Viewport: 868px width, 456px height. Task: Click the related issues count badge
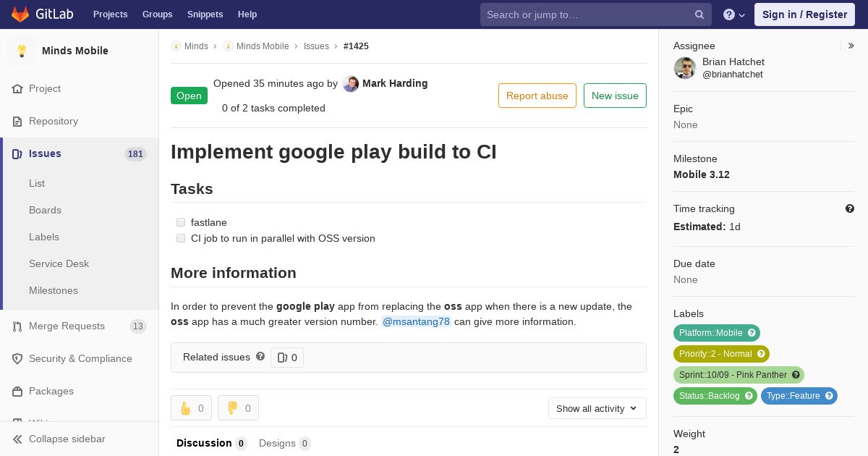point(287,358)
